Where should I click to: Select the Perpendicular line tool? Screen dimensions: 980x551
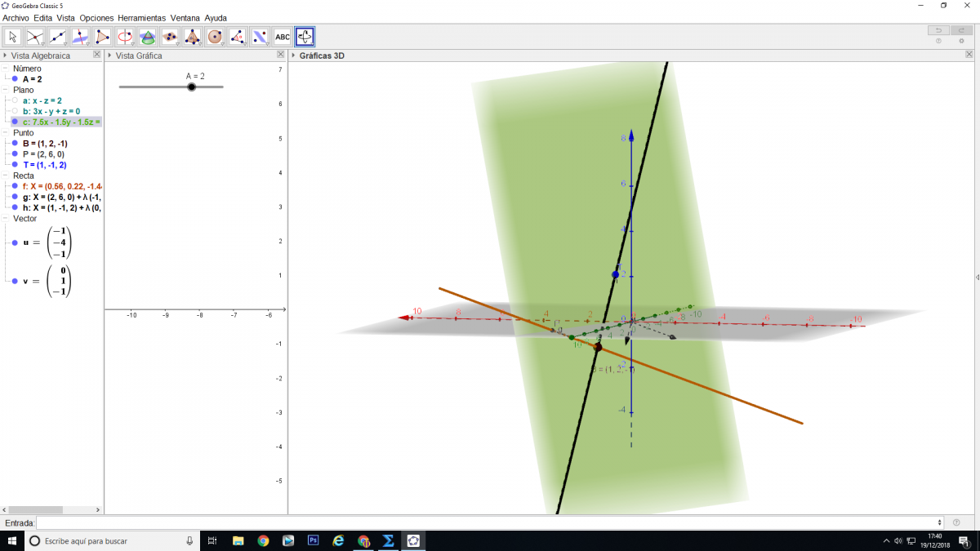coord(80,37)
